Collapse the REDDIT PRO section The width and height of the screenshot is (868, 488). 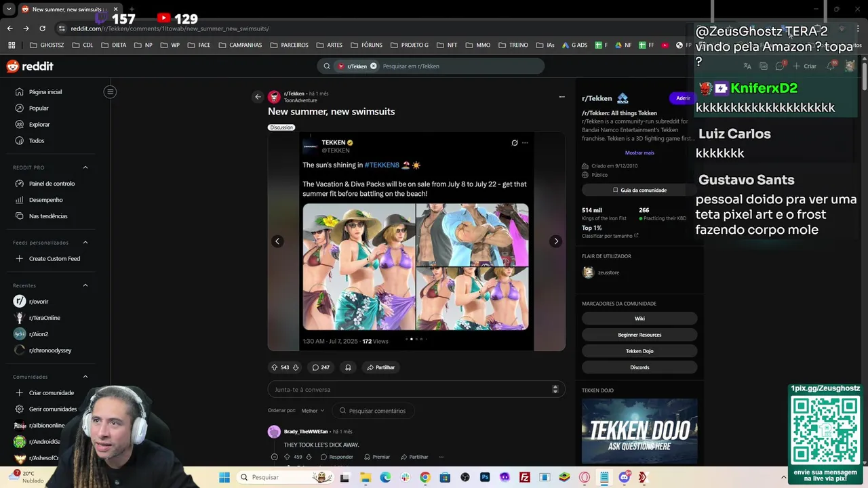pyautogui.click(x=85, y=167)
